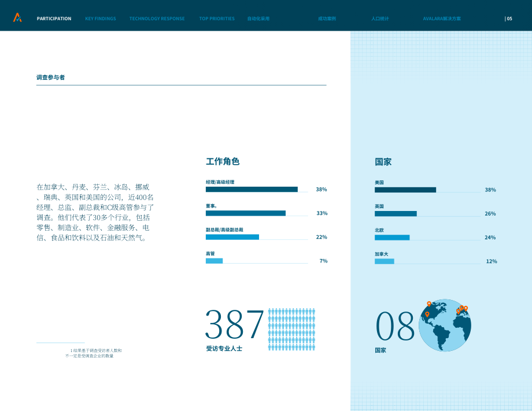Viewport: 532px width, 411px height.
Task: Open AVALARA解决方案 navigation link
Action: pyautogui.click(x=442, y=18)
